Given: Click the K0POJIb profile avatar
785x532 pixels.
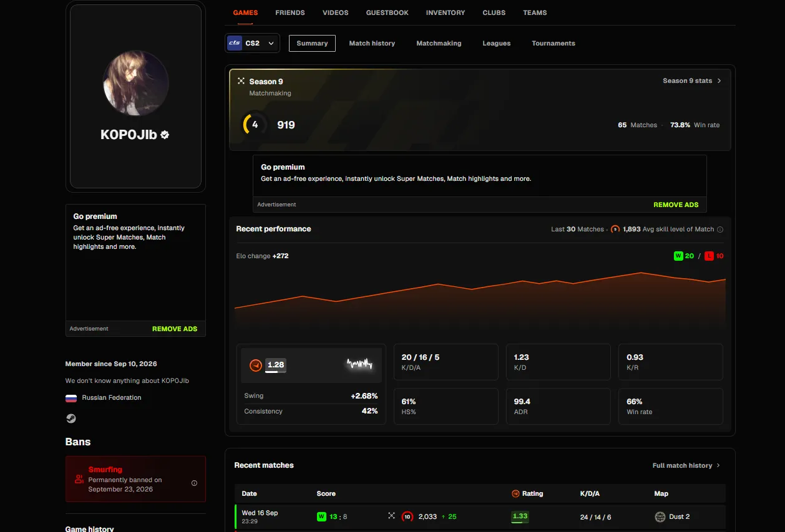Looking at the screenshot, I should 135,84.
